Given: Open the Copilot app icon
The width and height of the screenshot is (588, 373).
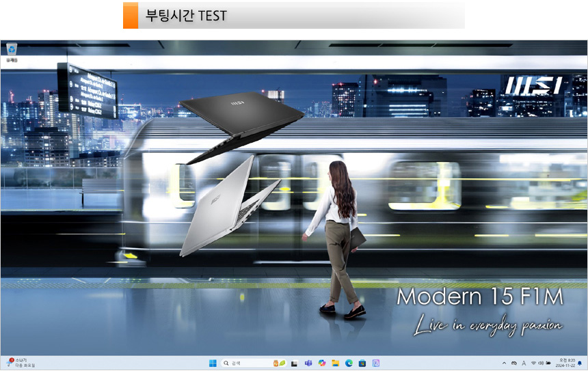Looking at the screenshot, I should (x=321, y=363).
